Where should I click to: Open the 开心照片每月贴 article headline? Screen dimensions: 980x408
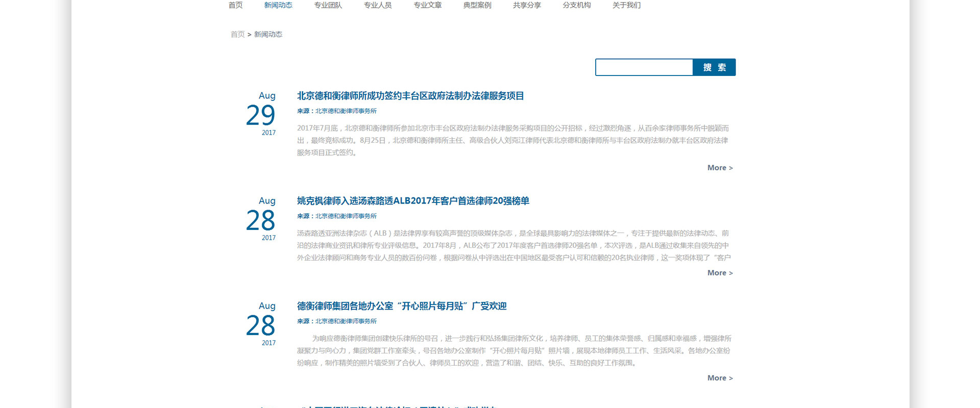pyautogui.click(x=402, y=306)
